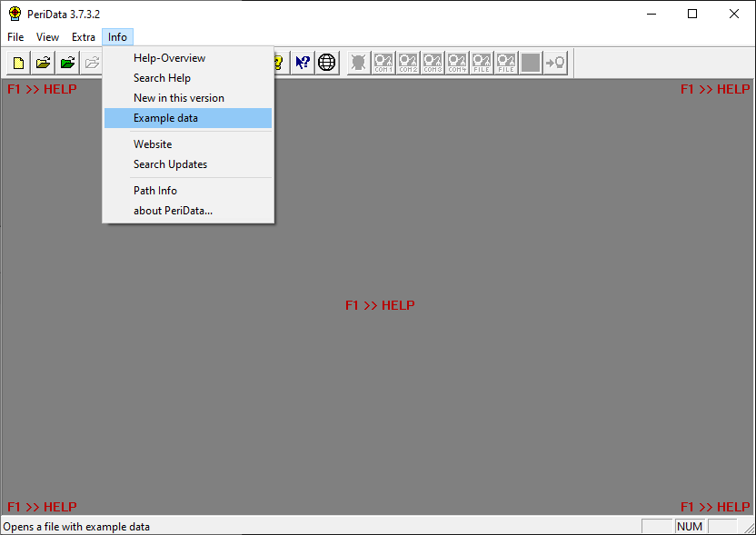Click the arrow-to-device toolbar icon
Viewport: 756px width, 535px height.
pyautogui.click(x=555, y=63)
